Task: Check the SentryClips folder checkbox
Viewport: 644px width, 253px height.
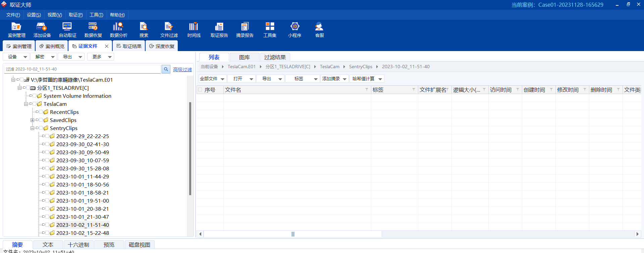Action: pyautogui.click(x=41, y=128)
